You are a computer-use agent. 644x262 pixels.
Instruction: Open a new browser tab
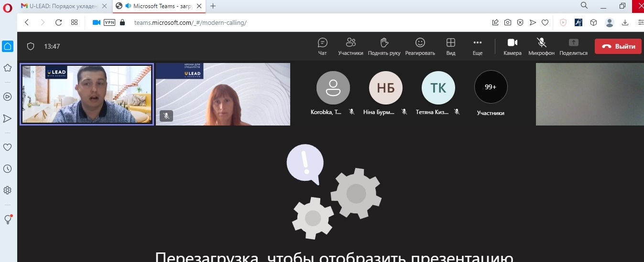[x=213, y=6]
